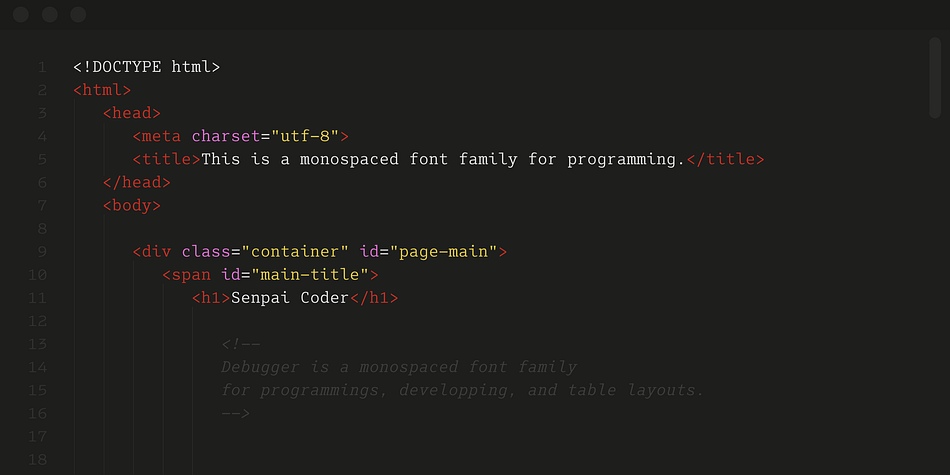This screenshot has height=475, width=950.
Task: Click the opening head tag
Action: [x=131, y=113]
